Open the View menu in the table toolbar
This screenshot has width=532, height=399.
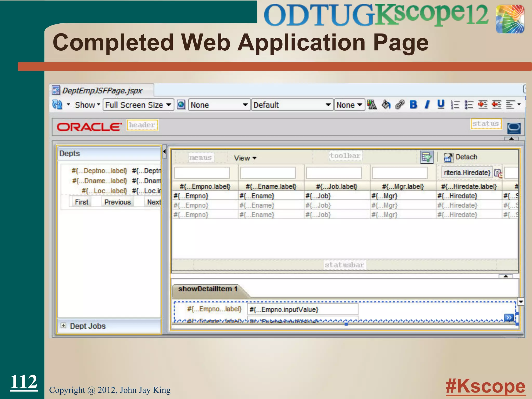245,158
